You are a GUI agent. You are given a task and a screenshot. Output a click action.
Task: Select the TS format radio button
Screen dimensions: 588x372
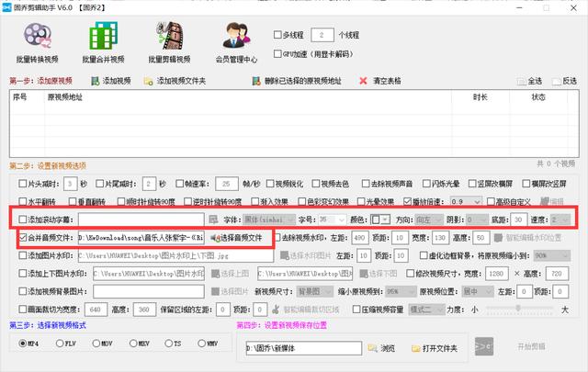pos(168,344)
